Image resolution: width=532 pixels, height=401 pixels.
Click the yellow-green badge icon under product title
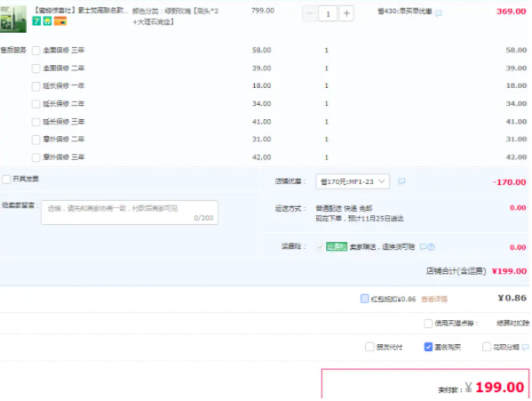[x=47, y=21]
